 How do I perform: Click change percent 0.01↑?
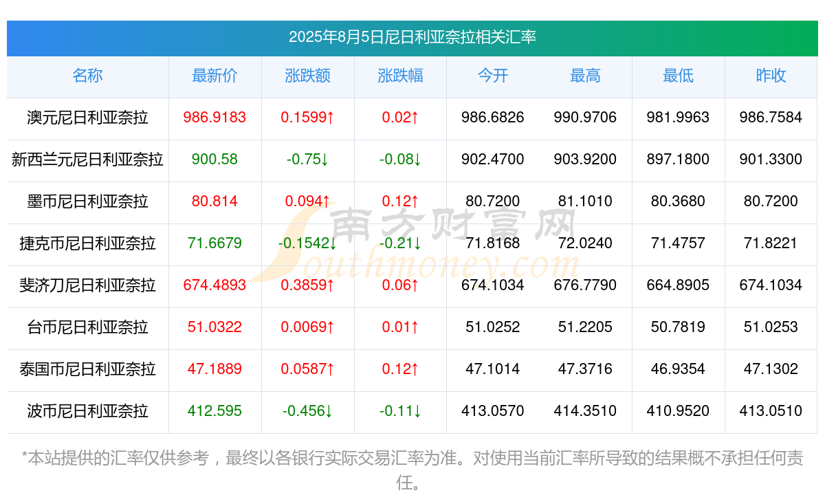[400, 327]
